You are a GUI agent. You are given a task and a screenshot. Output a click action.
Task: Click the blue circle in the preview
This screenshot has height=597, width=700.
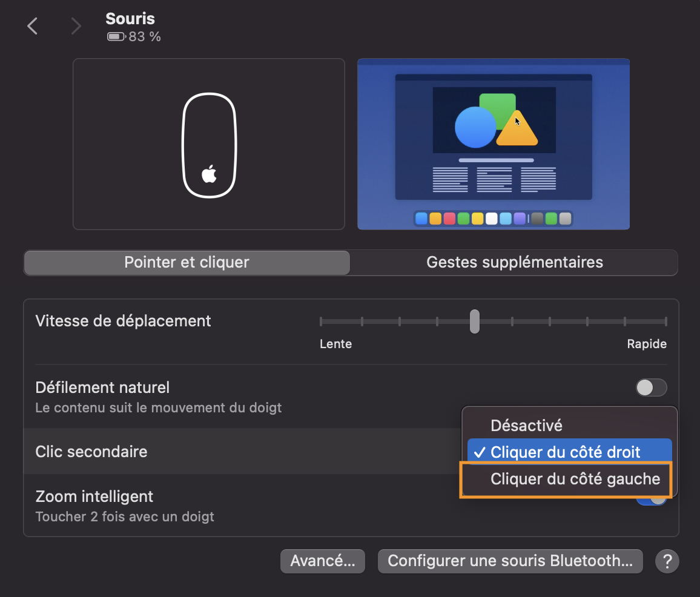475,127
